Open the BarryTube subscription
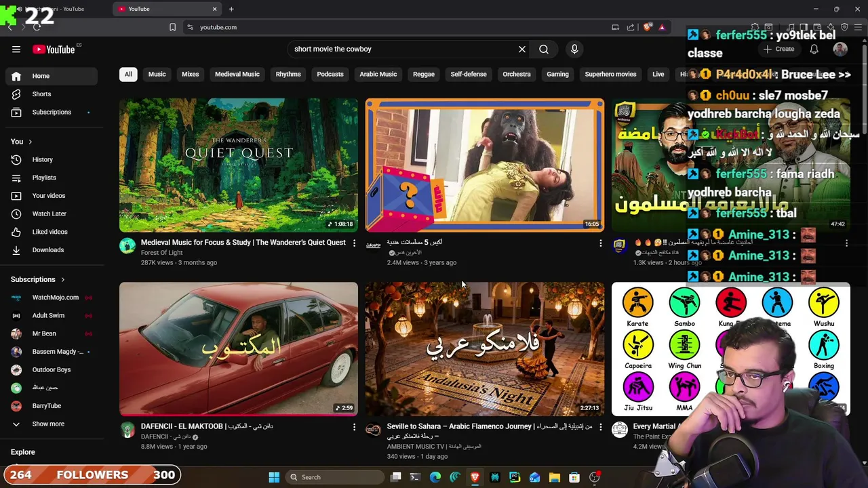Viewport: 868px width, 488px height. (x=52, y=405)
